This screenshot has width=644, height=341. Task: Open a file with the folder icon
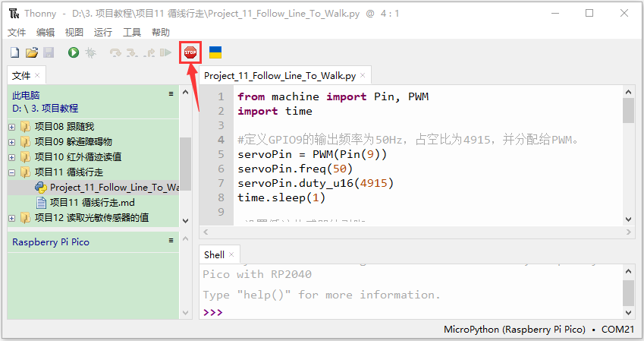(32, 52)
